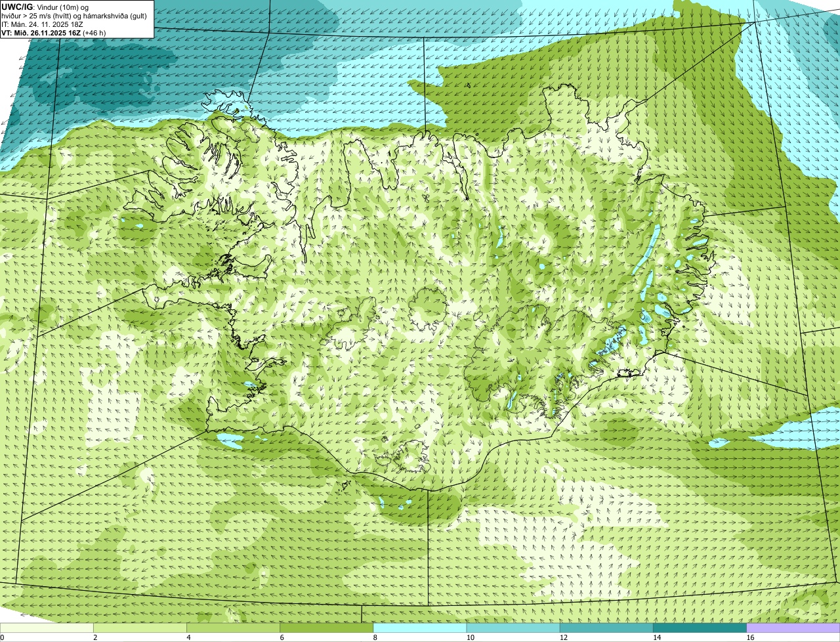Viewport: 840px width, 642px height.
Task: Click the 'UWC/IG: Vindur (10m) og' title line
Action: tap(45, 7)
